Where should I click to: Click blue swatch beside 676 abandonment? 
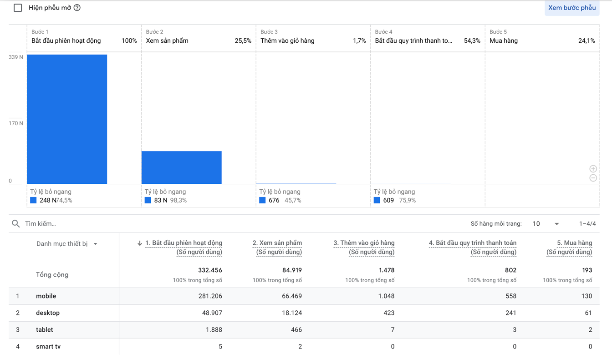coord(262,200)
